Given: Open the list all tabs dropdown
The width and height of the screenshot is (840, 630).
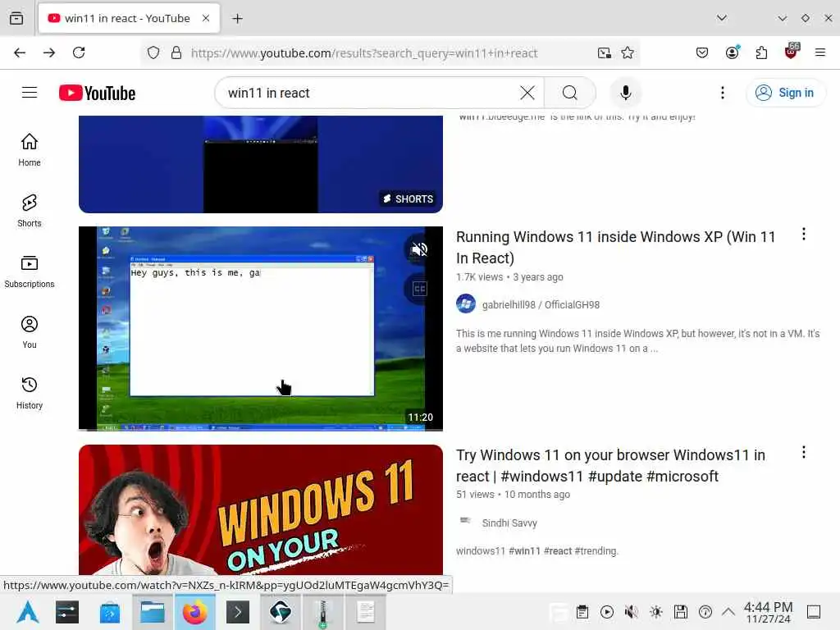Looking at the screenshot, I should [722, 18].
